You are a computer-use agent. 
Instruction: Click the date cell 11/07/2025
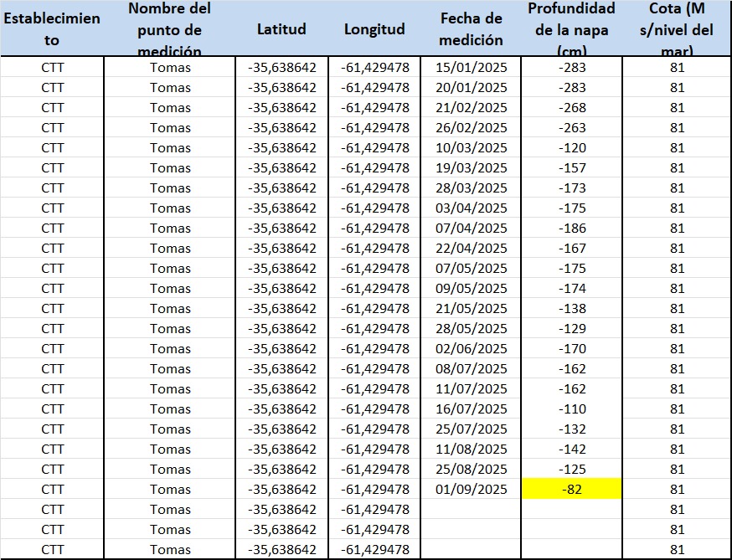471,388
